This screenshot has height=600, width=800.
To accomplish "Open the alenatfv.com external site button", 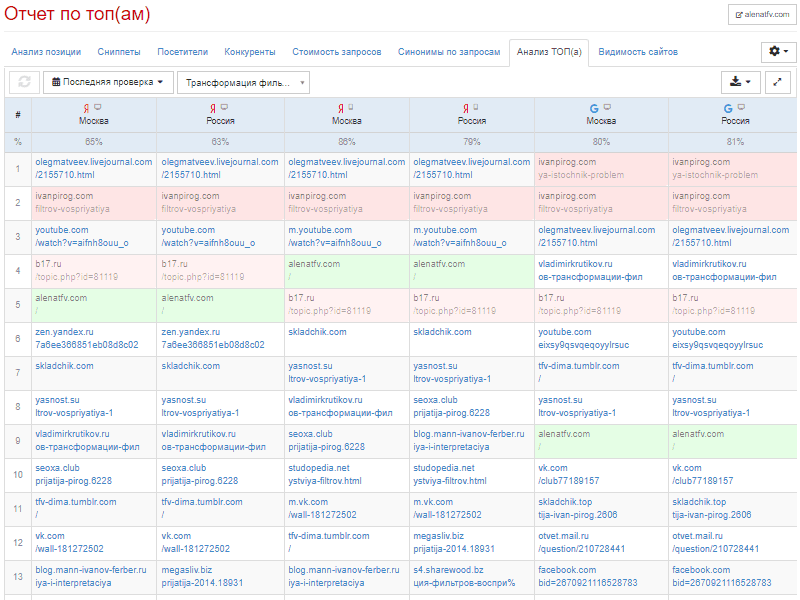I will coord(762,15).
